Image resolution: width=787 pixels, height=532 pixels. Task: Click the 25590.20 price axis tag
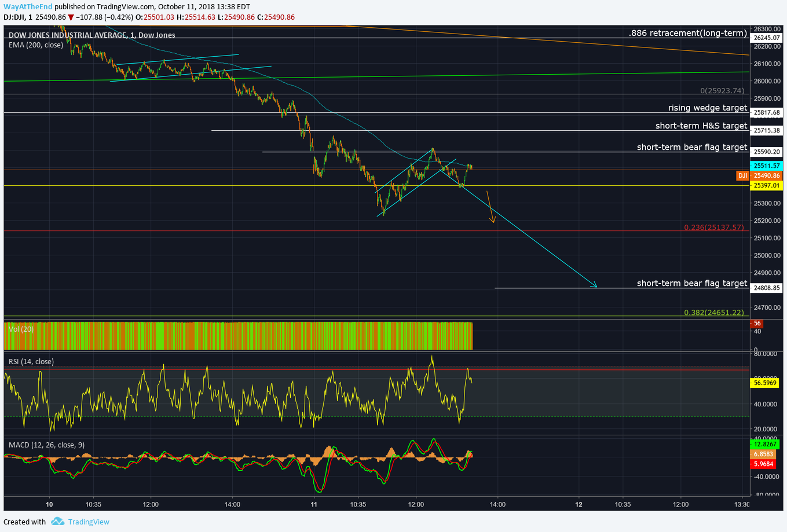point(767,152)
